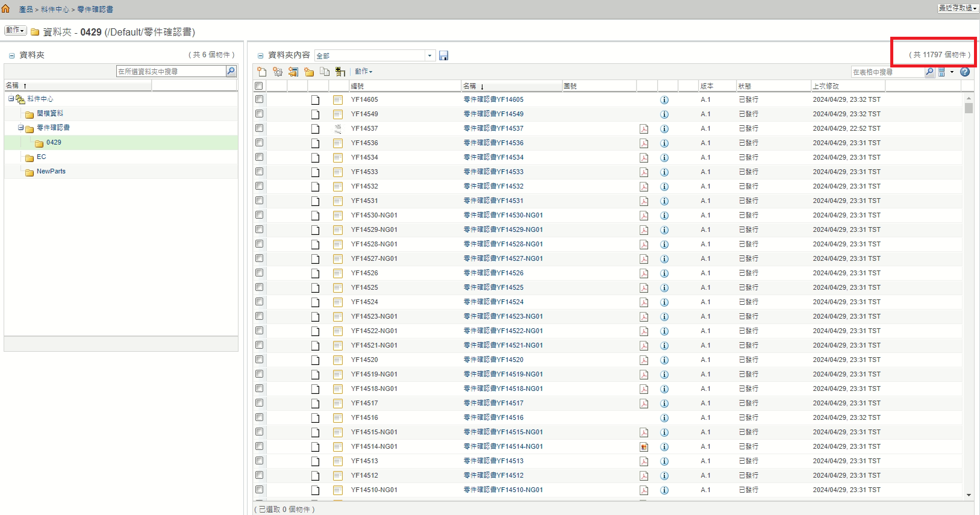This screenshot has height=515, width=980.
Task: Select checkbox next to YF14529-NG01
Action: pos(259,229)
